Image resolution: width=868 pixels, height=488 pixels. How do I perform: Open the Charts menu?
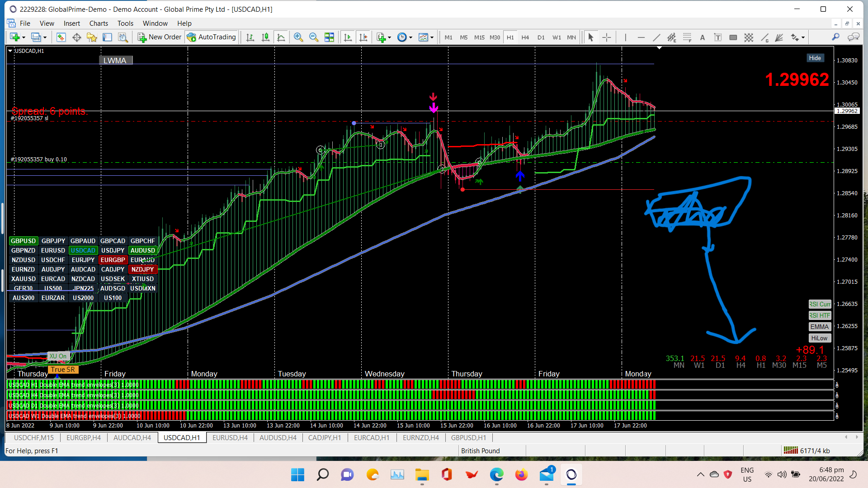point(98,23)
